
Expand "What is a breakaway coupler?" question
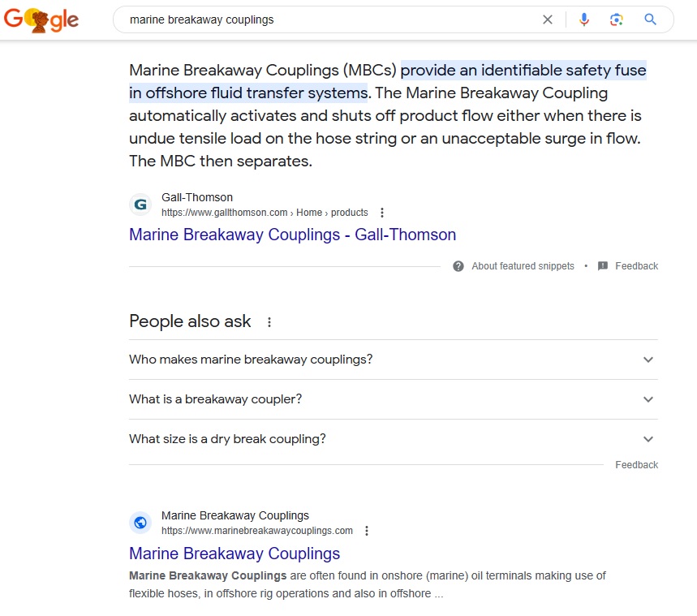(x=648, y=399)
